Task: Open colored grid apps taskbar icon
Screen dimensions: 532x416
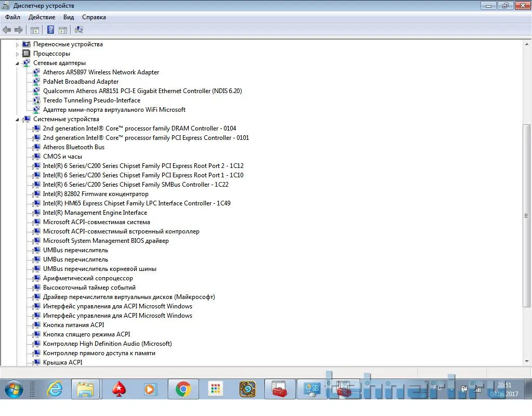Action: (216, 389)
